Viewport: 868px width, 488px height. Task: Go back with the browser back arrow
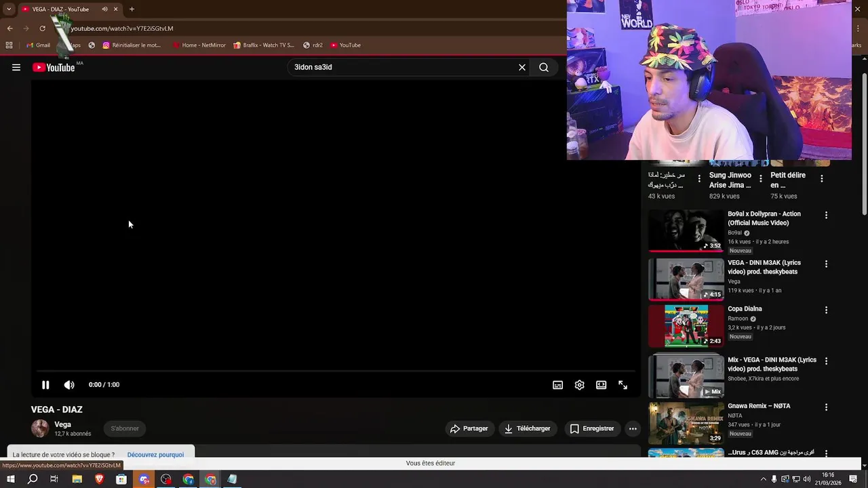click(x=9, y=28)
